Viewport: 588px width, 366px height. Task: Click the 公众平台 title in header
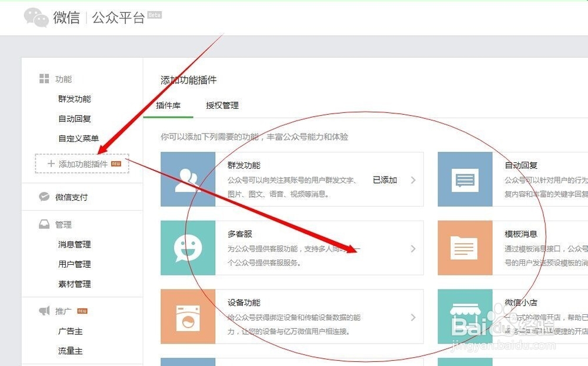click(x=119, y=18)
